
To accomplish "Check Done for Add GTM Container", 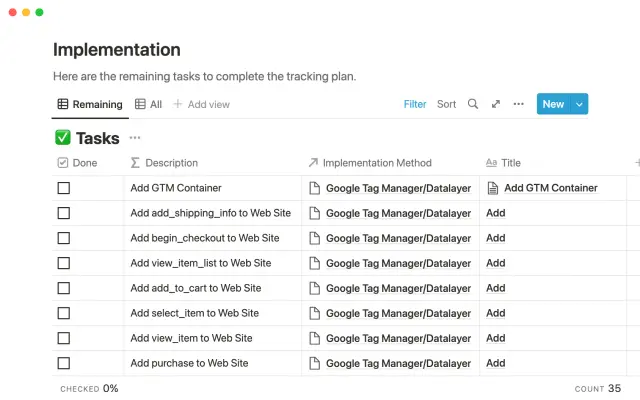I will [64, 188].
